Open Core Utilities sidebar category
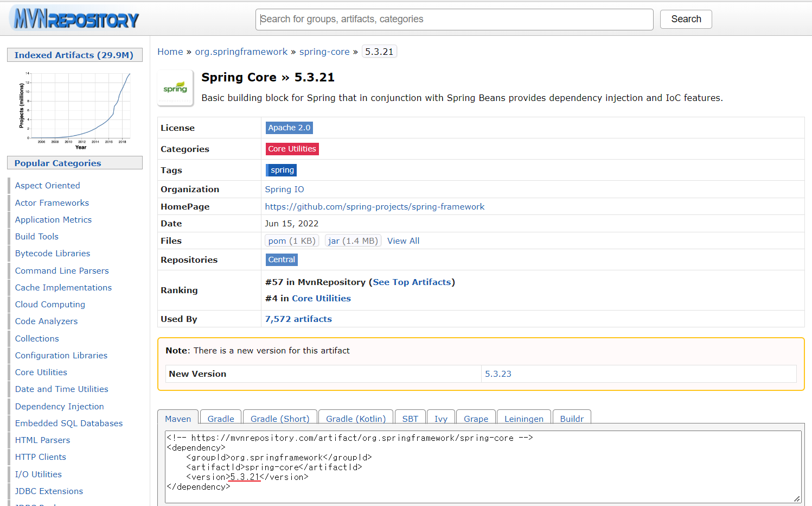 pyautogui.click(x=41, y=372)
